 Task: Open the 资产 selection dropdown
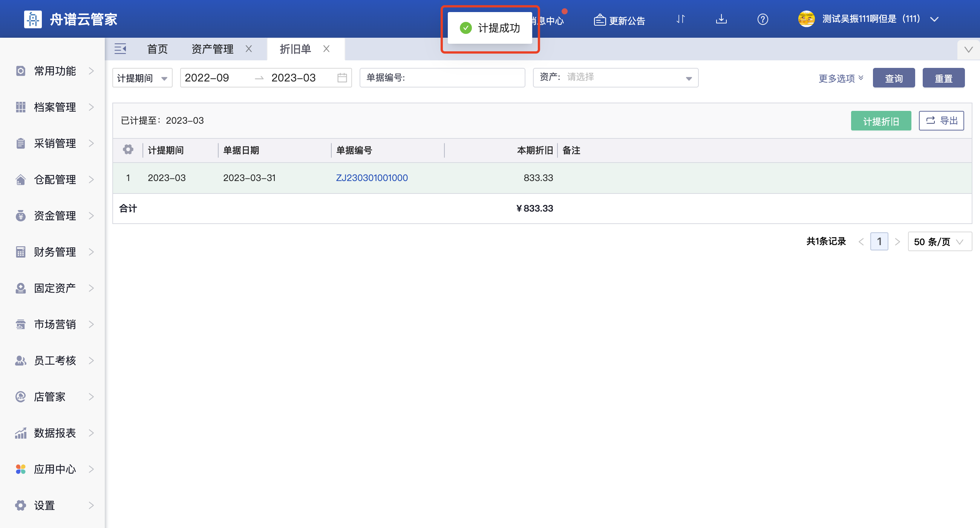615,78
